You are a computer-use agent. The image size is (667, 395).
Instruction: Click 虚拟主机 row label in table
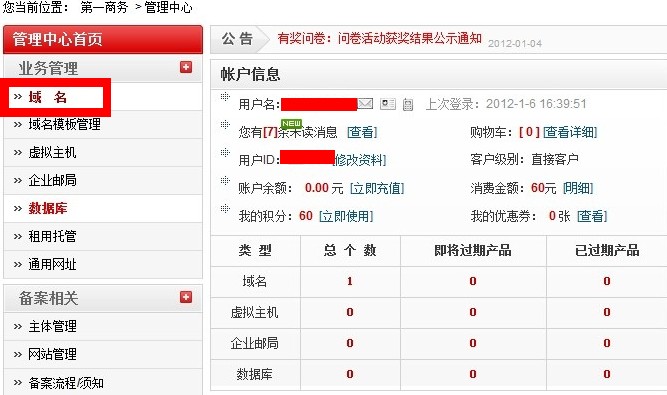pos(254,313)
